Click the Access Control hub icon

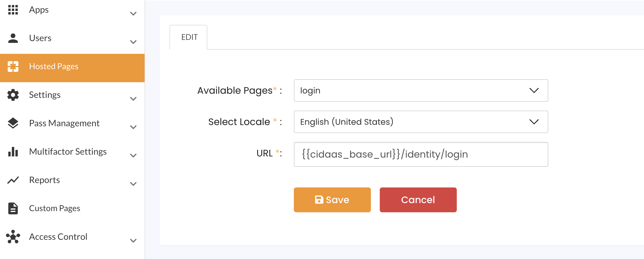point(13,237)
